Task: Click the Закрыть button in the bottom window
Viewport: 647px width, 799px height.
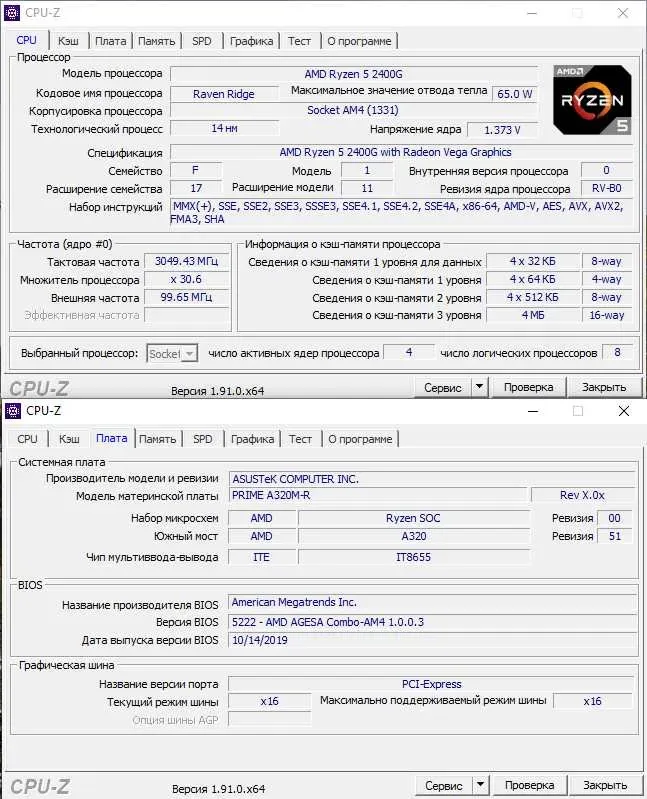Action: click(x=605, y=785)
